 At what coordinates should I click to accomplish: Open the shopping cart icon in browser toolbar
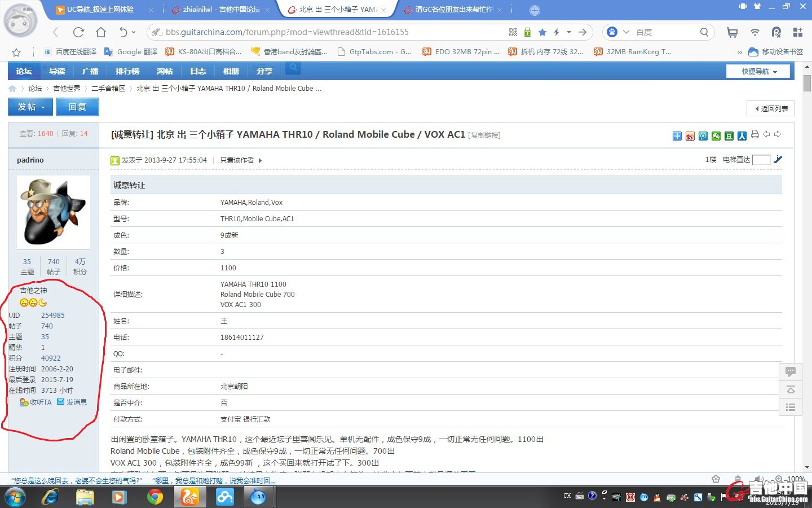[732, 32]
